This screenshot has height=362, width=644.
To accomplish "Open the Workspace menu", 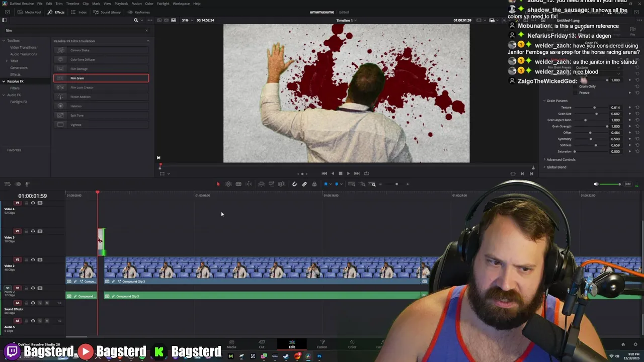I will pos(181,4).
